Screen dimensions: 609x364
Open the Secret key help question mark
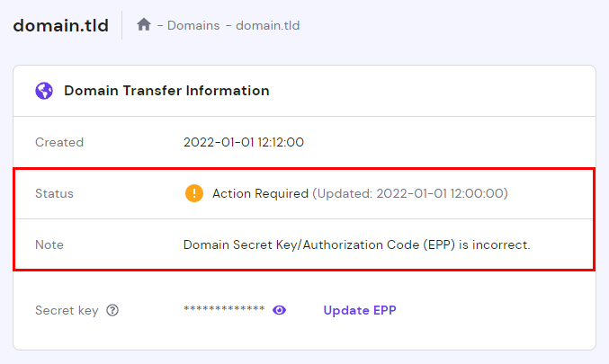click(112, 311)
